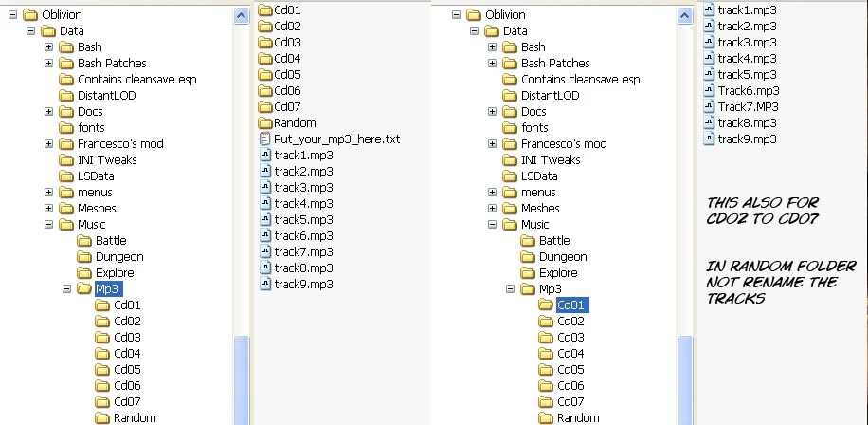
Task: Click the Cd01 folder icon in left file list
Action: point(265,10)
